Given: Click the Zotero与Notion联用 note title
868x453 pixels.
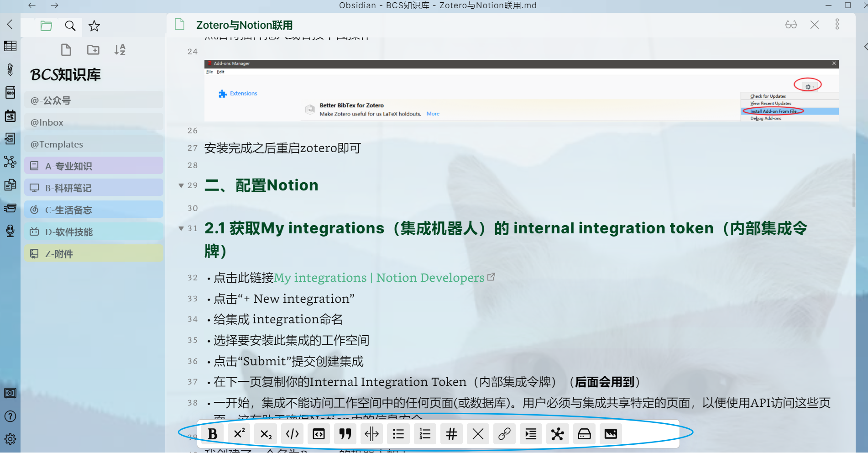Looking at the screenshot, I should tap(245, 25).
